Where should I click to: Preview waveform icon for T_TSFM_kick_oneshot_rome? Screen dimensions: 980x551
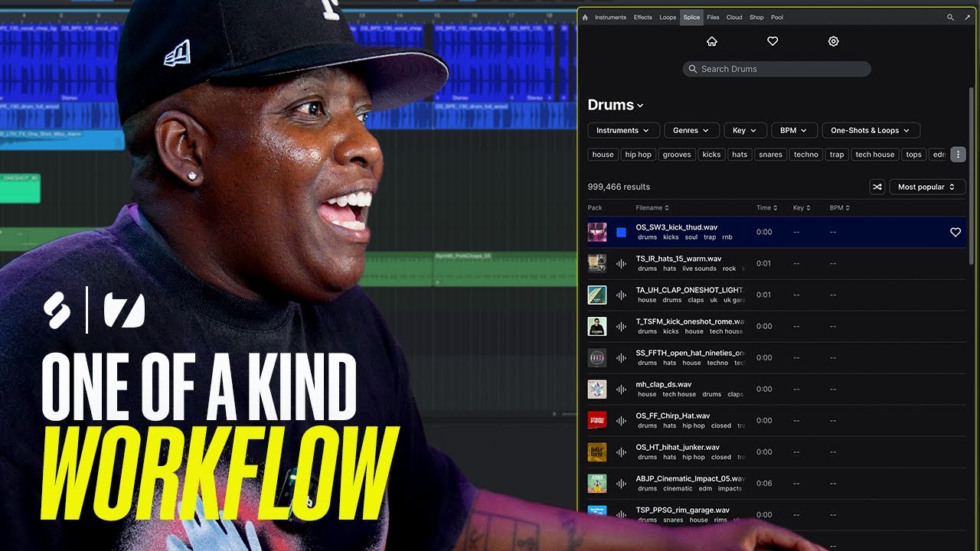(x=621, y=326)
